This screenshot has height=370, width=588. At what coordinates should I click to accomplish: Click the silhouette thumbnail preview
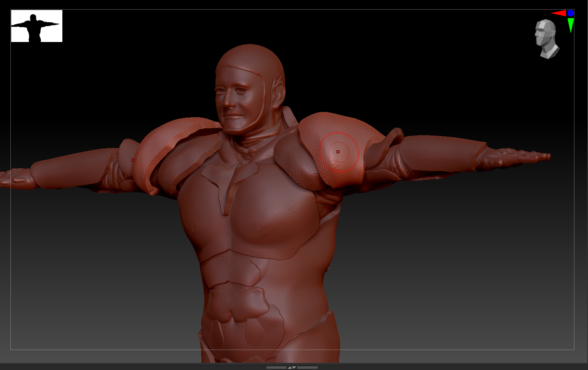pos(37,26)
